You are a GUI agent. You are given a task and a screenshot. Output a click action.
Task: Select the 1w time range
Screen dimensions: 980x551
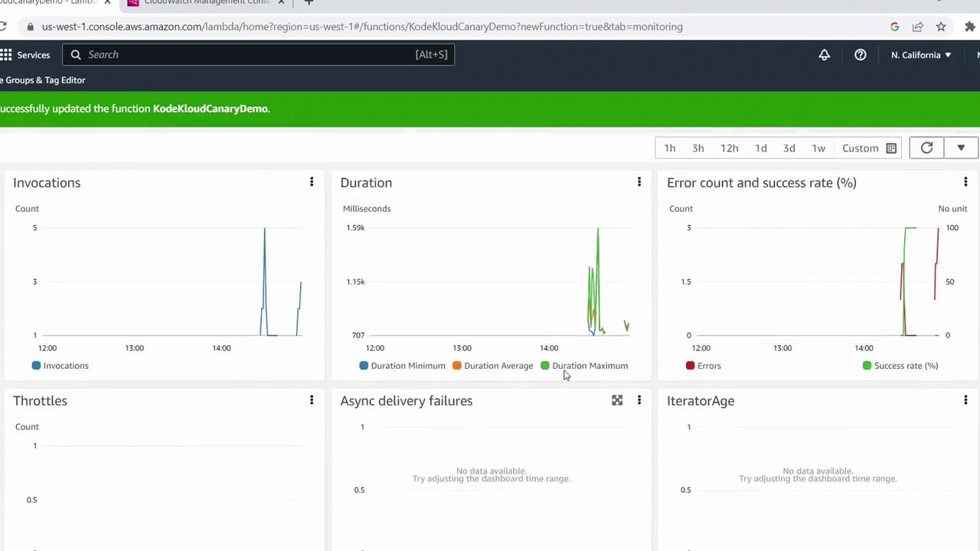click(818, 148)
